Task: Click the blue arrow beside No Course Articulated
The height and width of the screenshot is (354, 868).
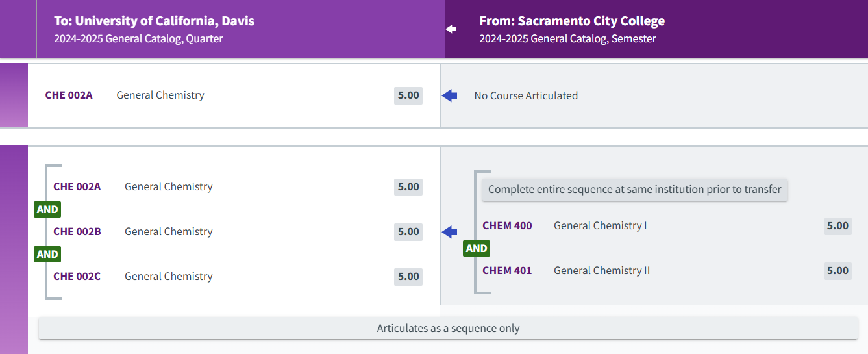Action: [x=449, y=95]
